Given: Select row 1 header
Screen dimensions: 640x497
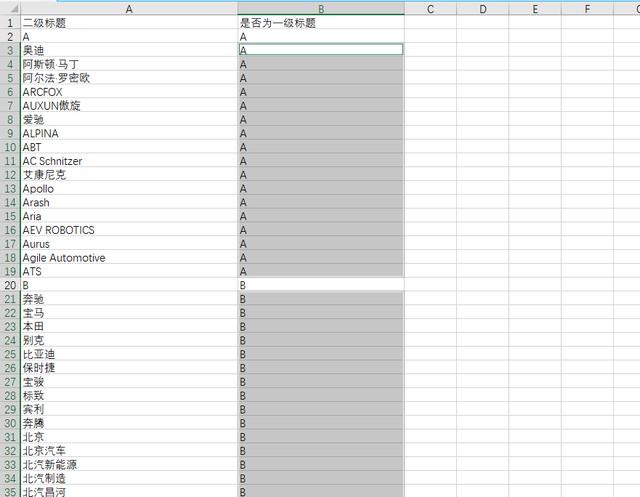Looking at the screenshot, I should (10, 22).
